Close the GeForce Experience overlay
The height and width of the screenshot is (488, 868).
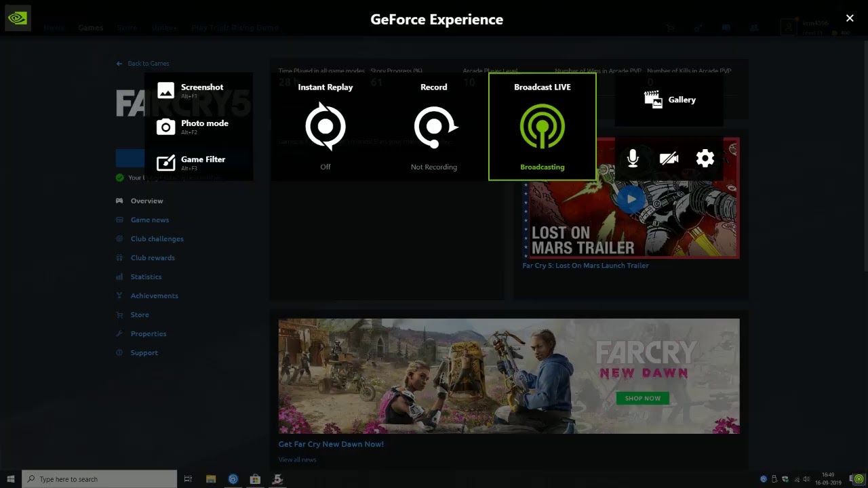click(x=850, y=18)
